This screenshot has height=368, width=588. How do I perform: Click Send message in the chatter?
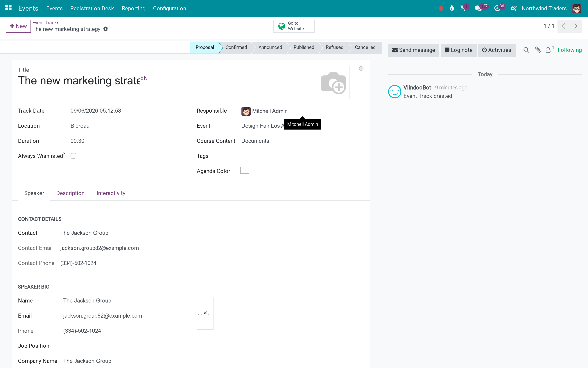413,50
